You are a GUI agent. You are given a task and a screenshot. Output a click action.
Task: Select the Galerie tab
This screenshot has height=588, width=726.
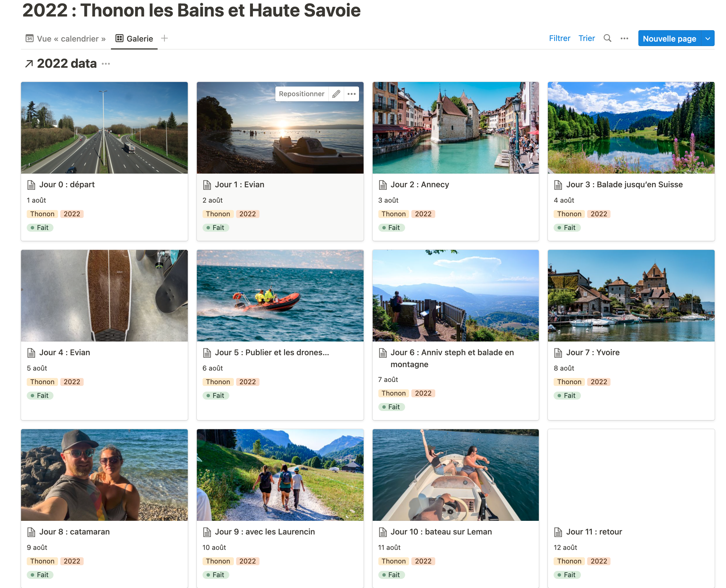(134, 39)
